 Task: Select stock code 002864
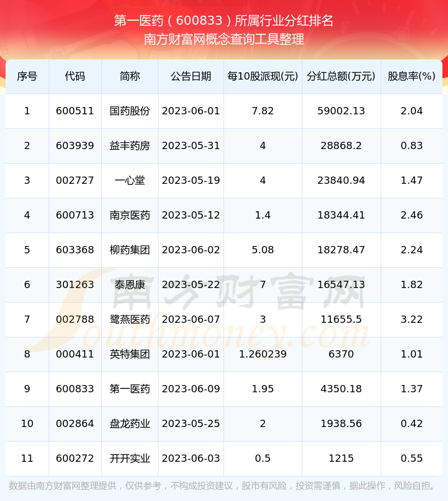pyautogui.click(x=75, y=424)
